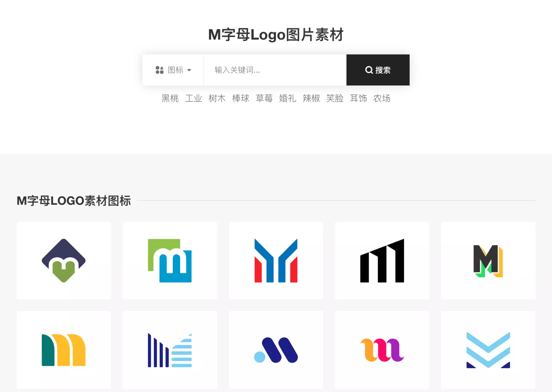Click the 笑脸 keyword tag
The height and width of the screenshot is (392, 552).
click(335, 98)
